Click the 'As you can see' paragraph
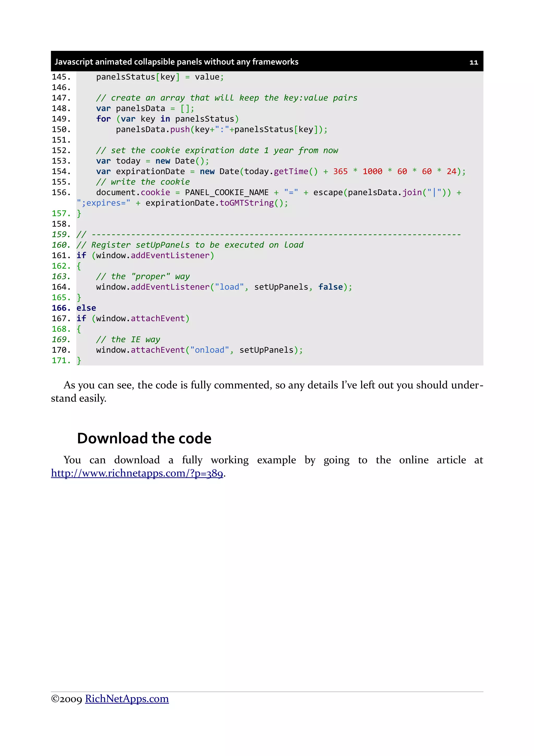Viewport: 534px width, 756px height. [x=266, y=391]
